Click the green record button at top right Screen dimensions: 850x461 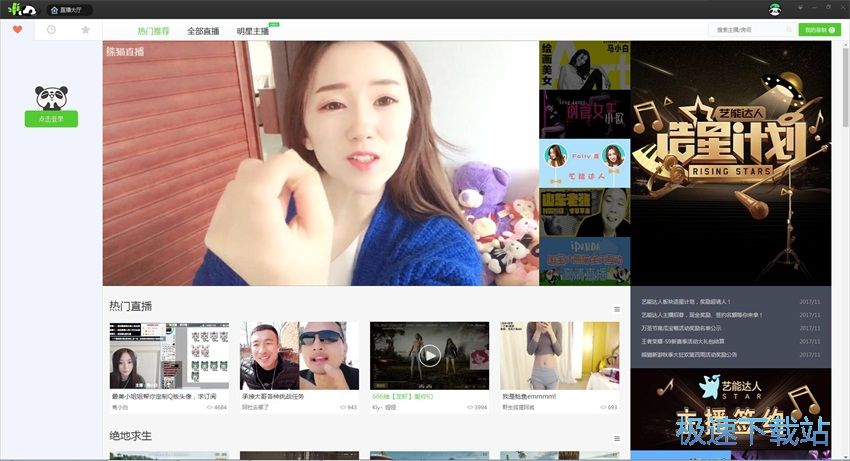point(819,30)
